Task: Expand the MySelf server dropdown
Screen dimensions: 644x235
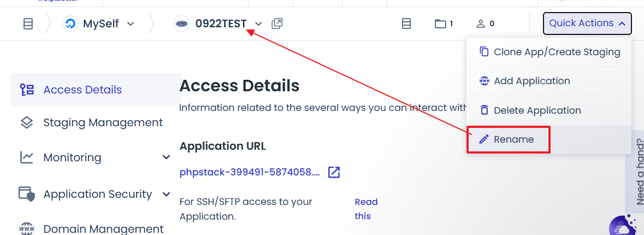Action: [x=131, y=24]
